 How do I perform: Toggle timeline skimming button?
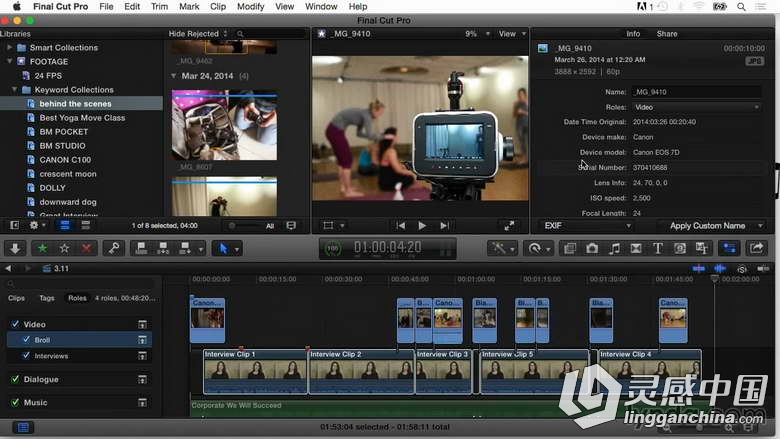tap(698, 268)
